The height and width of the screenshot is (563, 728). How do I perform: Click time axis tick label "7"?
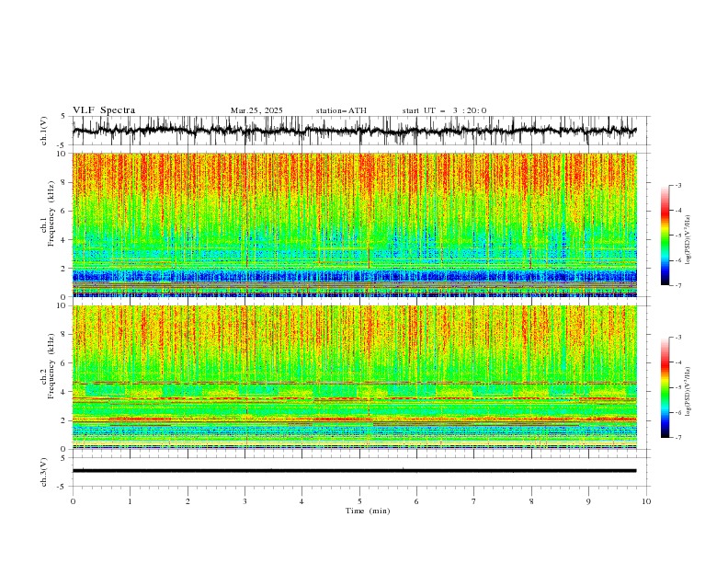[x=474, y=501]
